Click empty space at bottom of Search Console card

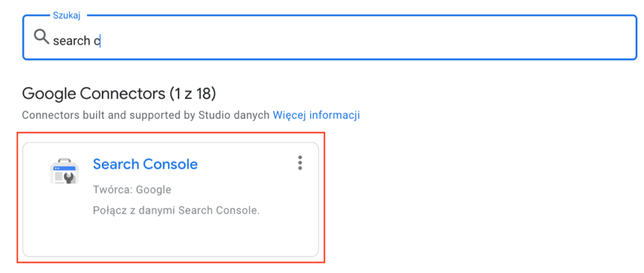[170, 239]
